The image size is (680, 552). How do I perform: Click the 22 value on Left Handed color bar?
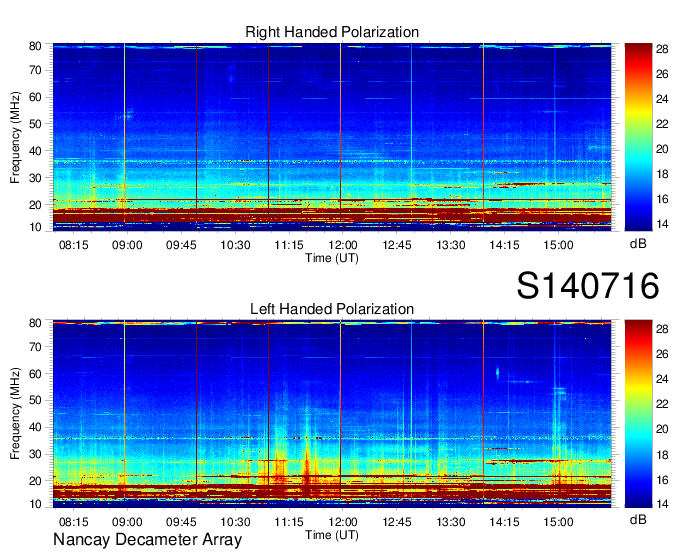point(662,404)
